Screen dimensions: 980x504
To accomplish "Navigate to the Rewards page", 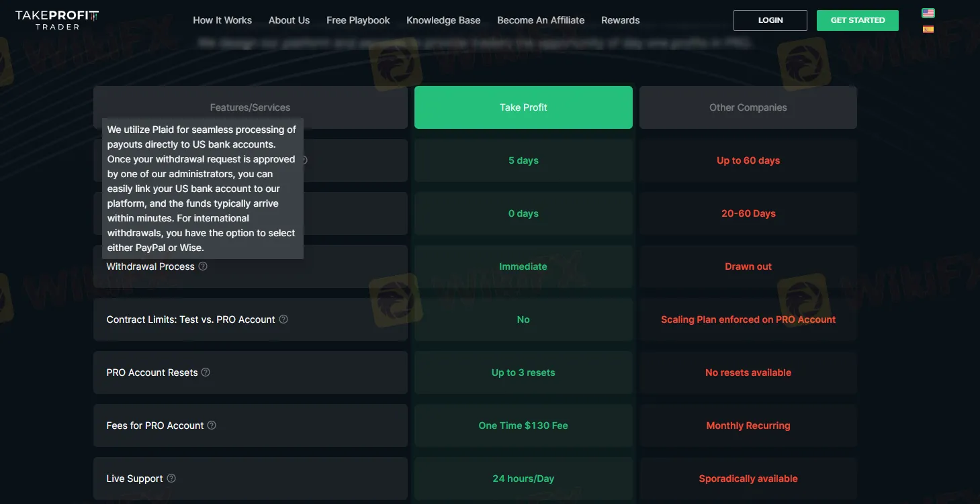I will click(x=621, y=20).
